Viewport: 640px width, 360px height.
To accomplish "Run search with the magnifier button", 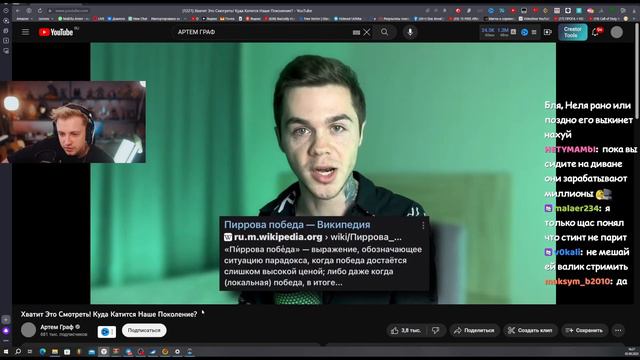I will tap(384, 32).
